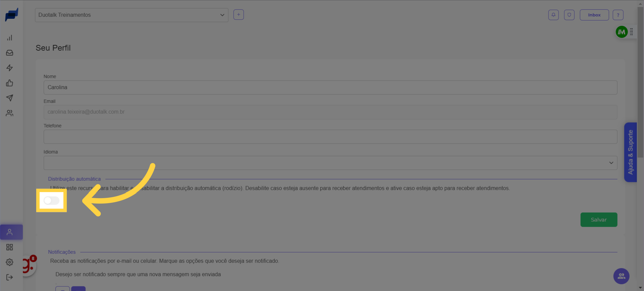The height and width of the screenshot is (291, 644).
Task: Click the shield icon in top bar
Action: (x=569, y=15)
